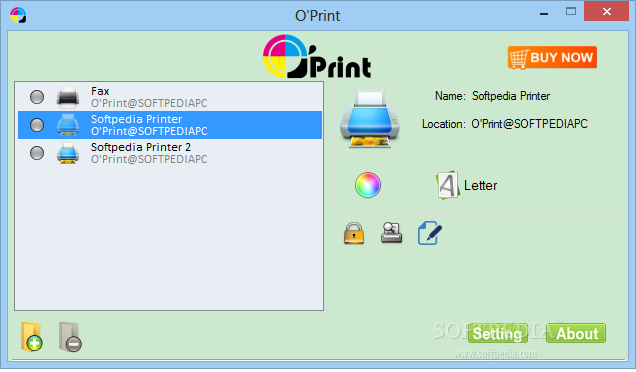
Task: Click the Name value Softpedia Printer
Action: pyautogui.click(x=511, y=96)
